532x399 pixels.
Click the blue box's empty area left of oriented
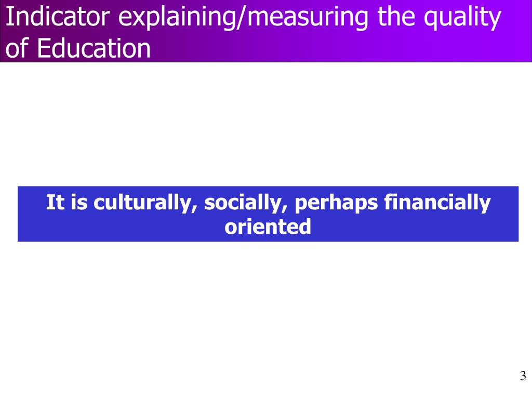tap(119, 227)
